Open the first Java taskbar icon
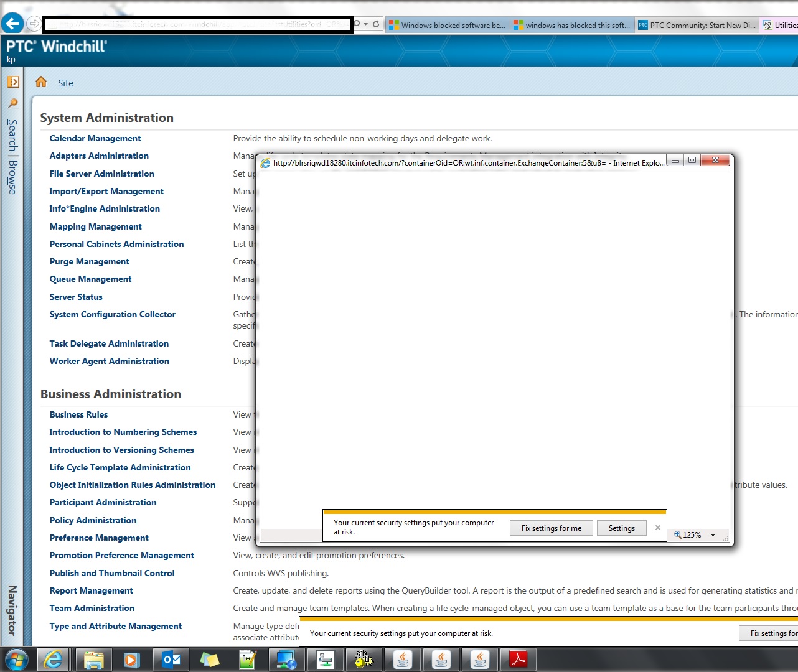This screenshot has width=798, height=672. pos(403,660)
